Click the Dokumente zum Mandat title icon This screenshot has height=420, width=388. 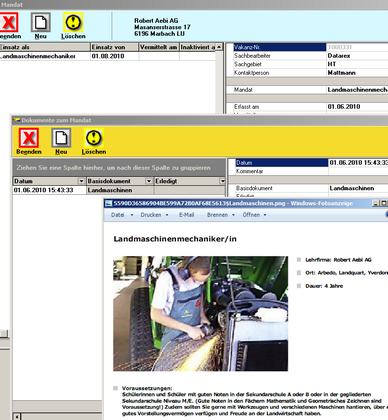(16, 120)
